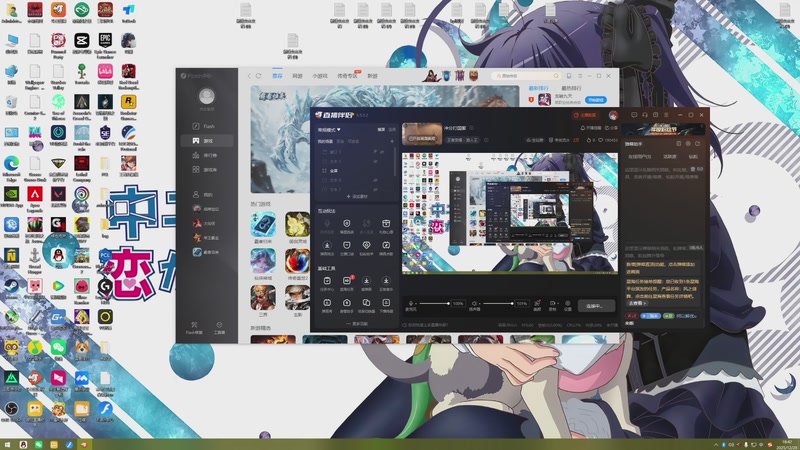800x450 pixels.
Task: Click gift box icon in 互动玩法 row
Action: click(386, 223)
